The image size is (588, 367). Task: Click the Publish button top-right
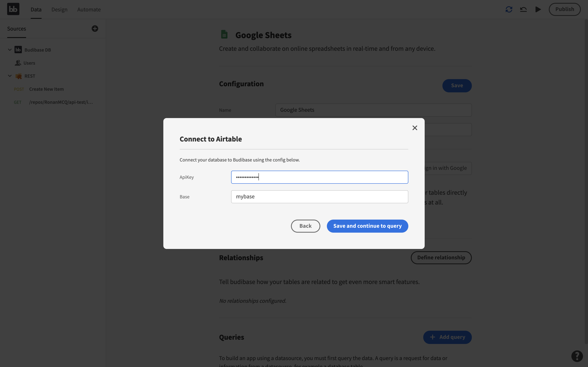[564, 9]
